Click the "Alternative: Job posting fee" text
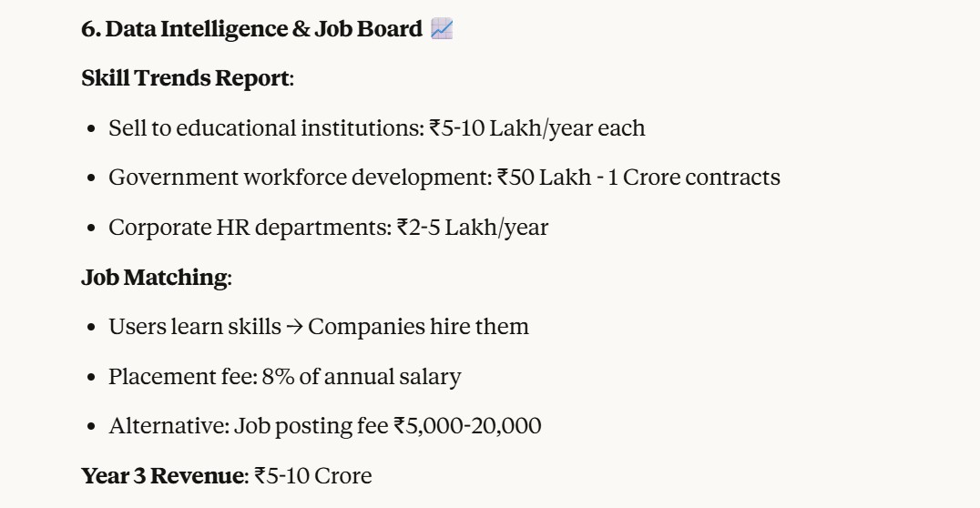980x508 pixels. point(249,425)
